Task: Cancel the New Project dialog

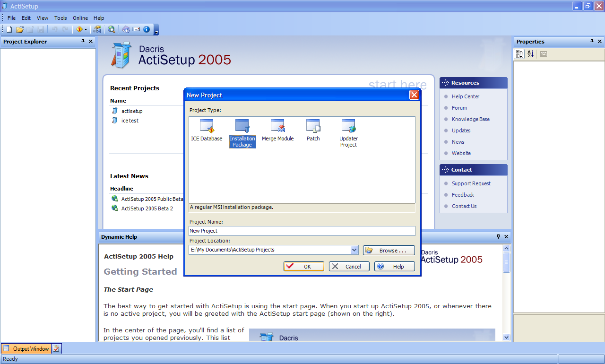Action: click(349, 267)
